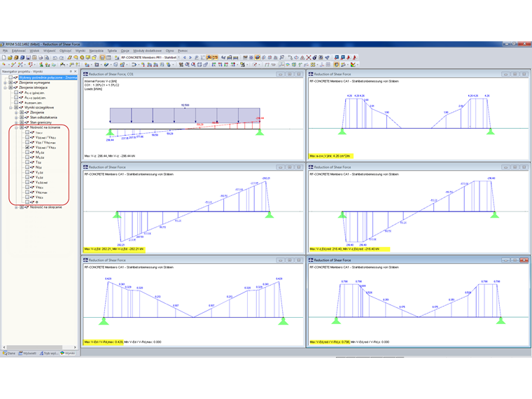Open the print icon in the toolbar
The width and height of the screenshot is (532, 399).
tap(41, 57)
